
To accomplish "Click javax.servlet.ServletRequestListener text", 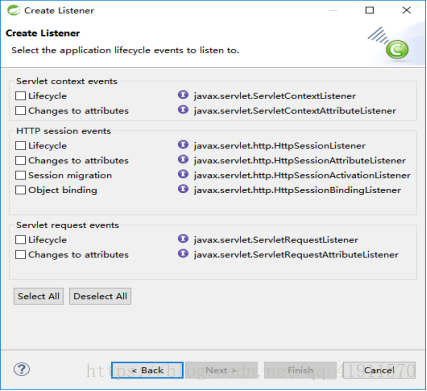I will tap(276, 240).
